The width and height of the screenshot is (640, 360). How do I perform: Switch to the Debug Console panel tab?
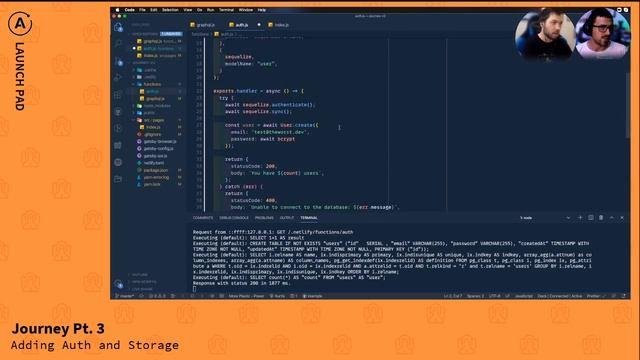(x=234, y=218)
